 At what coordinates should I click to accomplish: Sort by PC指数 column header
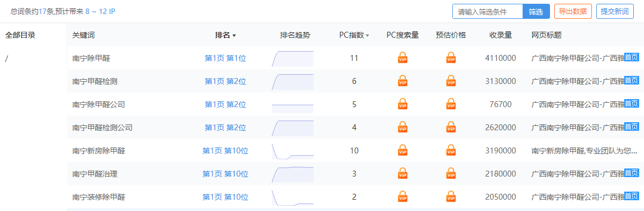(x=354, y=36)
